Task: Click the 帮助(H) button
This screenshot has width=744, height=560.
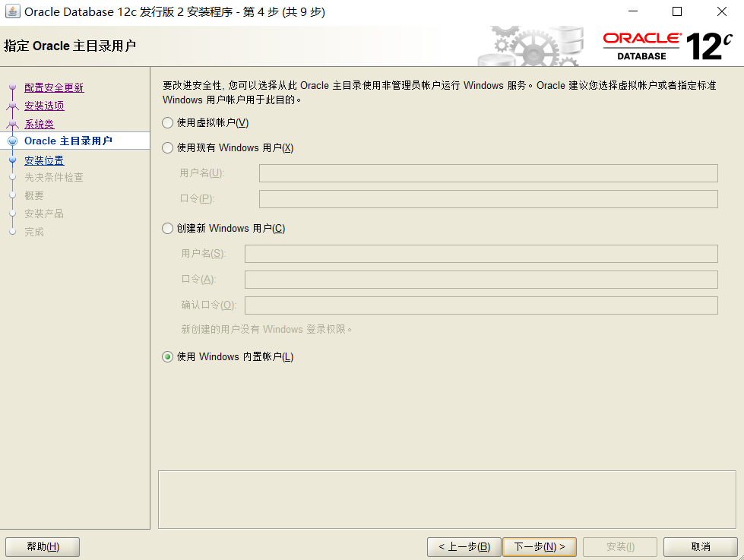Action: tap(43, 547)
